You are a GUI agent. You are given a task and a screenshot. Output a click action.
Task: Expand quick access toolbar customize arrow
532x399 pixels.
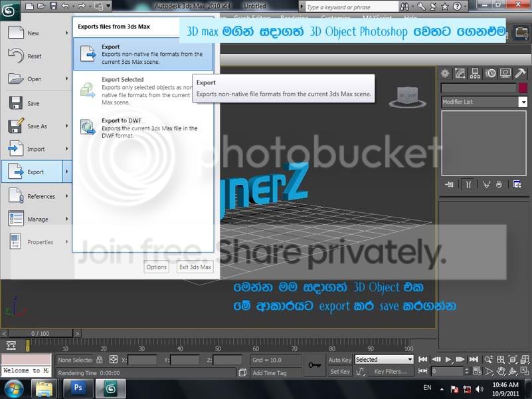coord(108,6)
